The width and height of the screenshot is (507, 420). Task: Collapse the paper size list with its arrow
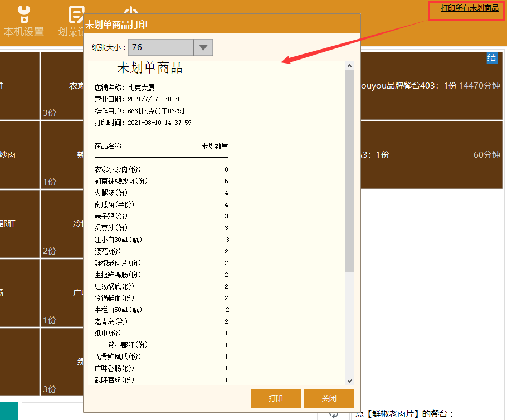tap(204, 47)
